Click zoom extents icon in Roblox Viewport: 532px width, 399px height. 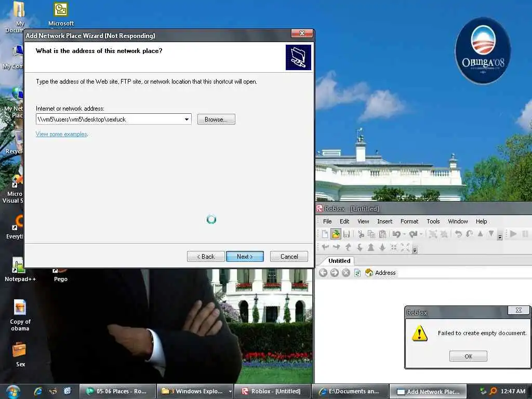point(405,247)
